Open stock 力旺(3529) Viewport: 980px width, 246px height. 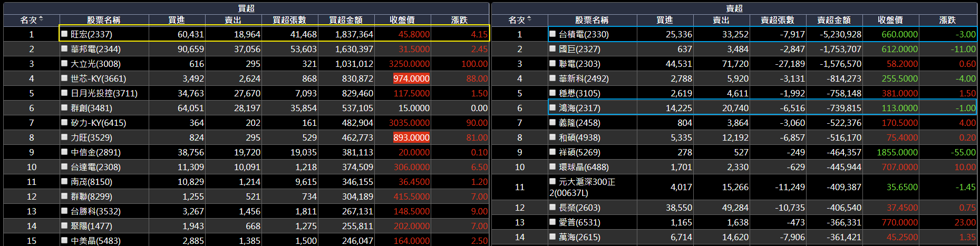point(92,137)
